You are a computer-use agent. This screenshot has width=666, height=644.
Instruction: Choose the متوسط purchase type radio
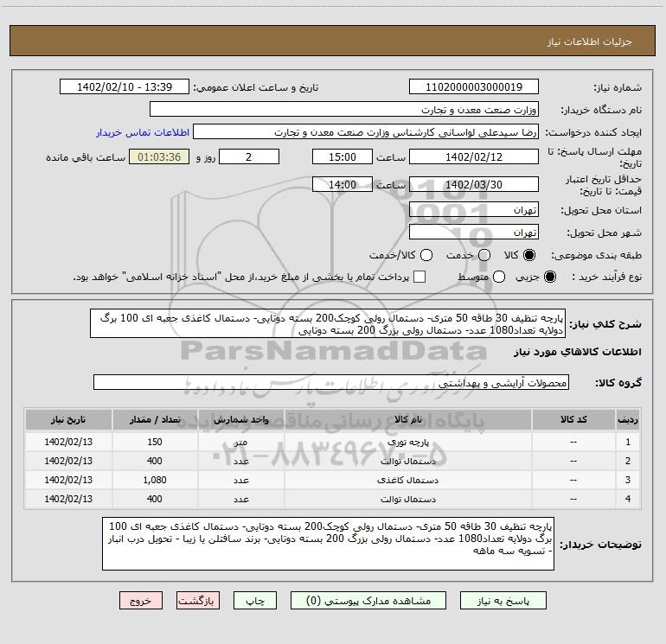(x=499, y=277)
